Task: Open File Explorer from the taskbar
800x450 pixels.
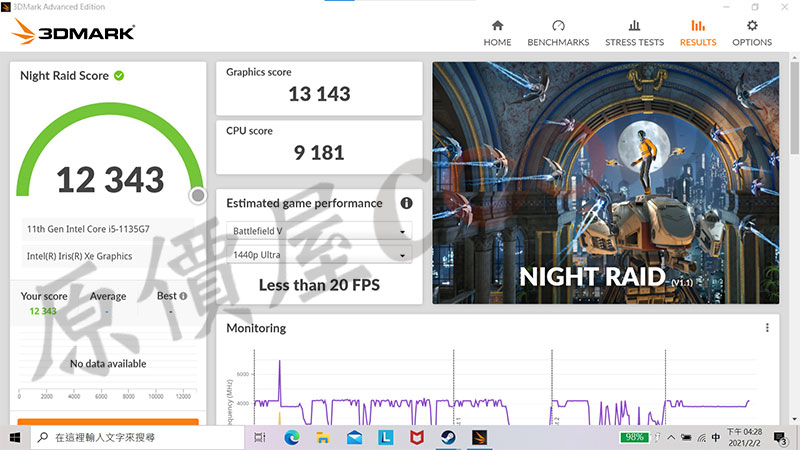Action: (x=322, y=438)
